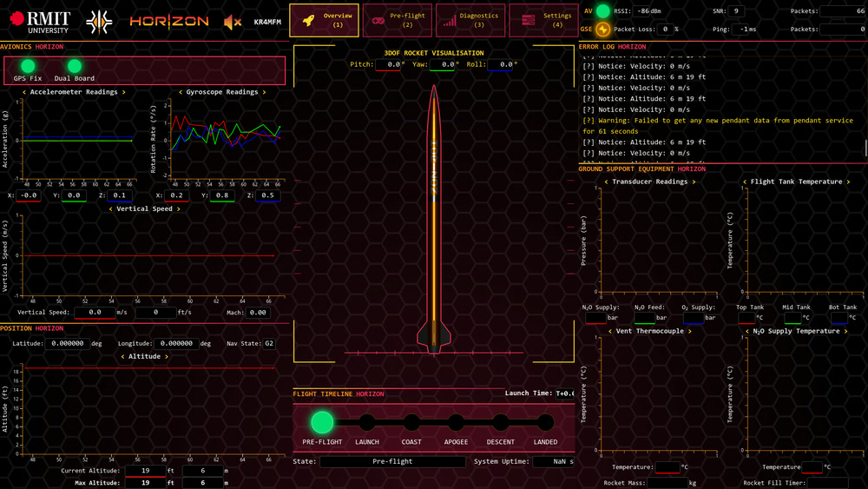Click the white emblem beside Horizon logo

point(99,23)
